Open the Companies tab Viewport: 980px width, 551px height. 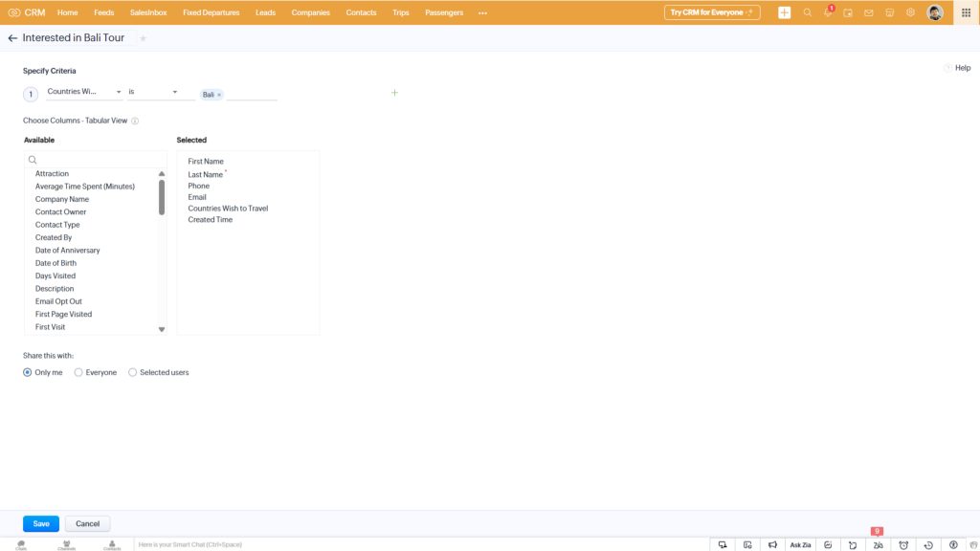click(311, 12)
